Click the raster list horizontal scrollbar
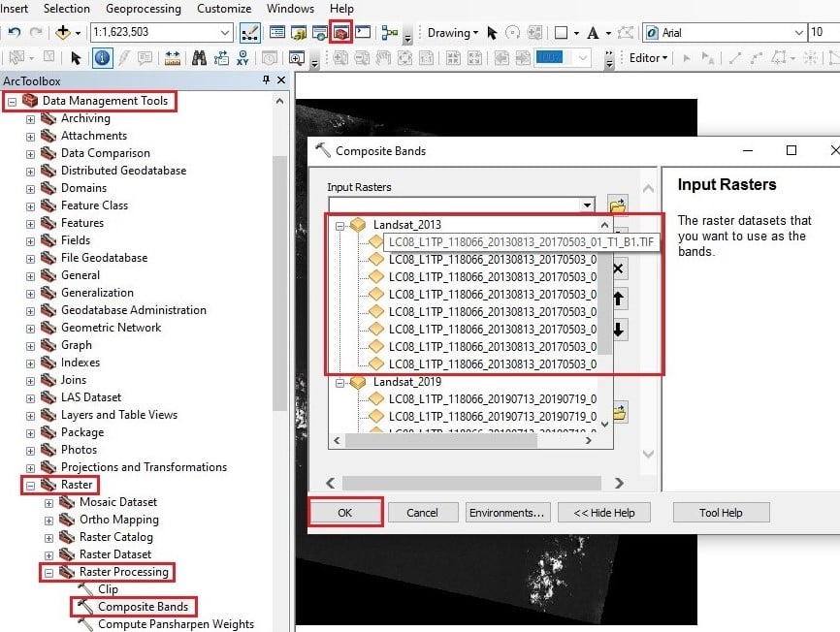Viewport: 840px width, 632px height. pyautogui.click(x=463, y=440)
